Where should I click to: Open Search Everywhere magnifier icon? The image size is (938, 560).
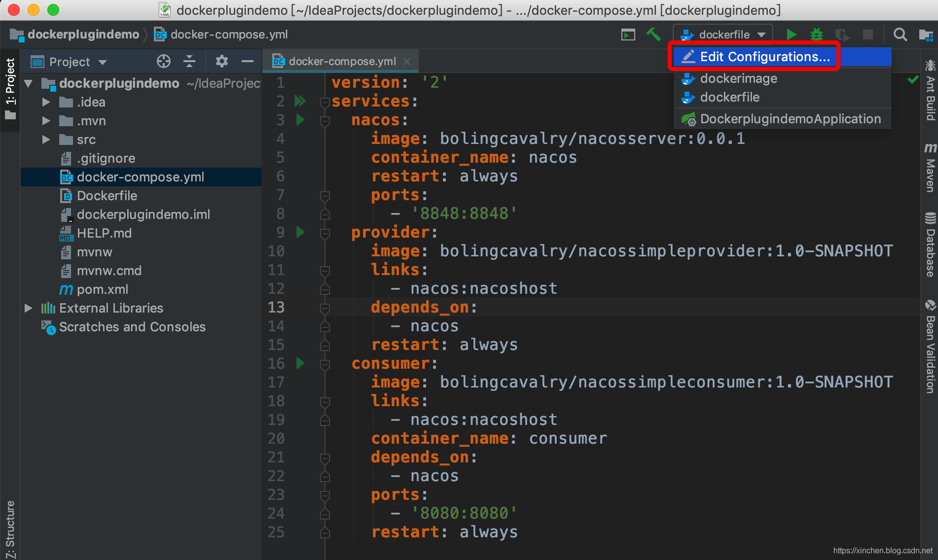pyautogui.click(x=900, y=35)
